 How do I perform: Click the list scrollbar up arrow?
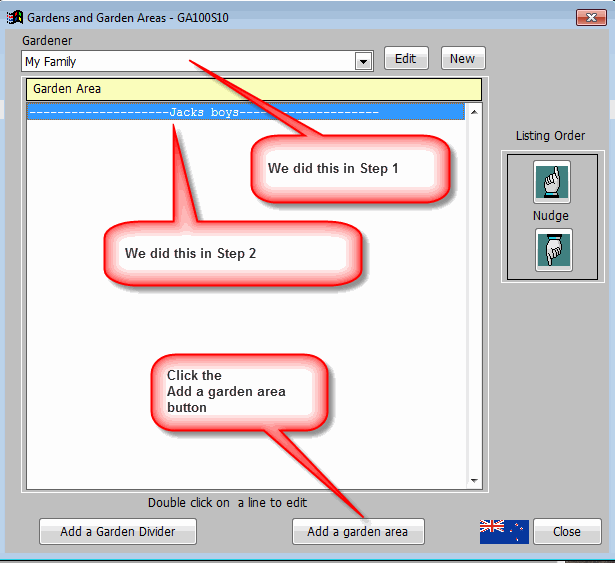(474, 112)
